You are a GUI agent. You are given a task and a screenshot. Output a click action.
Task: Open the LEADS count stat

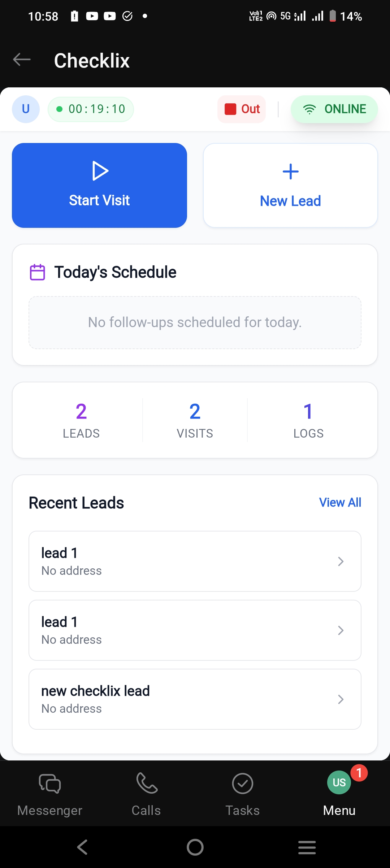(x=81, y=420)
